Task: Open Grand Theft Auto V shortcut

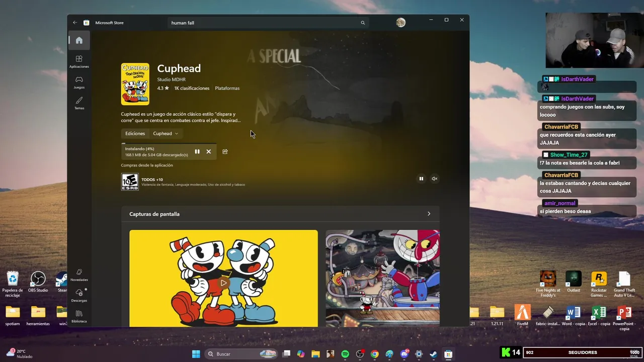Action: click(x=624, y=284)
